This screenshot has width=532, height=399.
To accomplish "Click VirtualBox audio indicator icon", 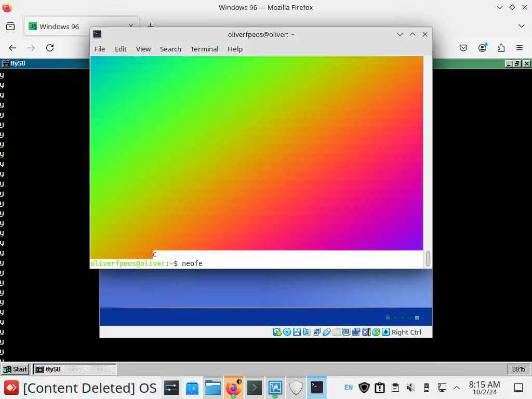I will click(x=307, y=332).
